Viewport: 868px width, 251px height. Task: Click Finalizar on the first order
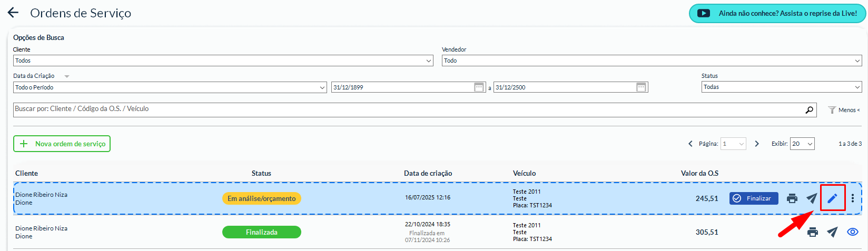(x=753, y=198)
